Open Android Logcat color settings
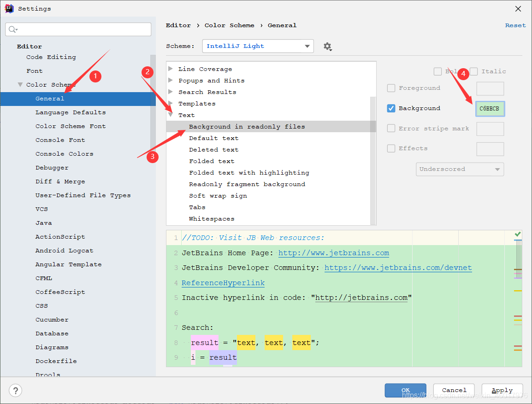The image size is (532, 404). 64,251
